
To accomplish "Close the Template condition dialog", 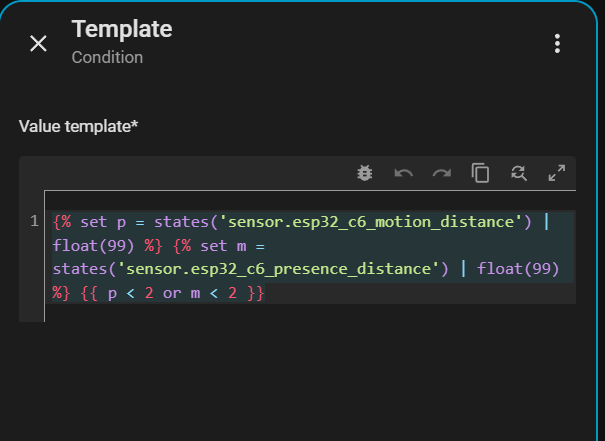I will [38, 43].
